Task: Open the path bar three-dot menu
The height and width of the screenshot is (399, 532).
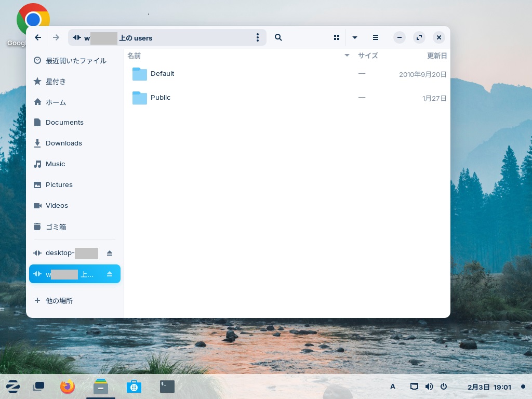Action: 258,37
